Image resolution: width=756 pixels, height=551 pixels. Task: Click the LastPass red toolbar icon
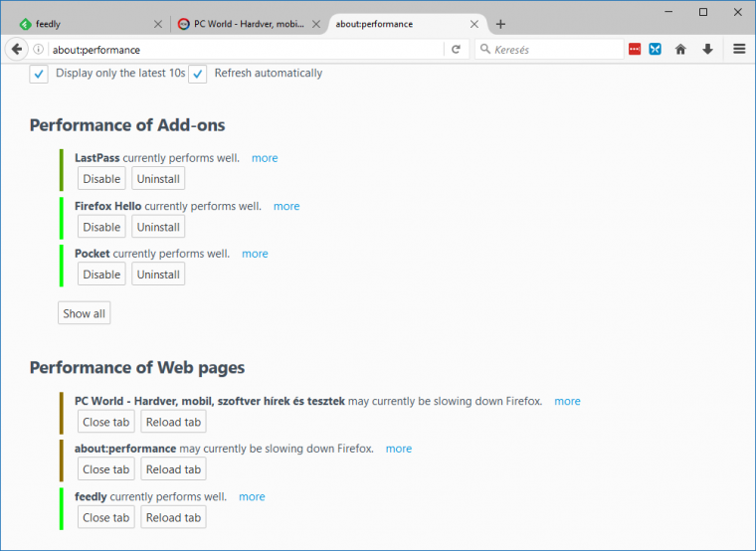pyautogui.click(x=635, y=49)
